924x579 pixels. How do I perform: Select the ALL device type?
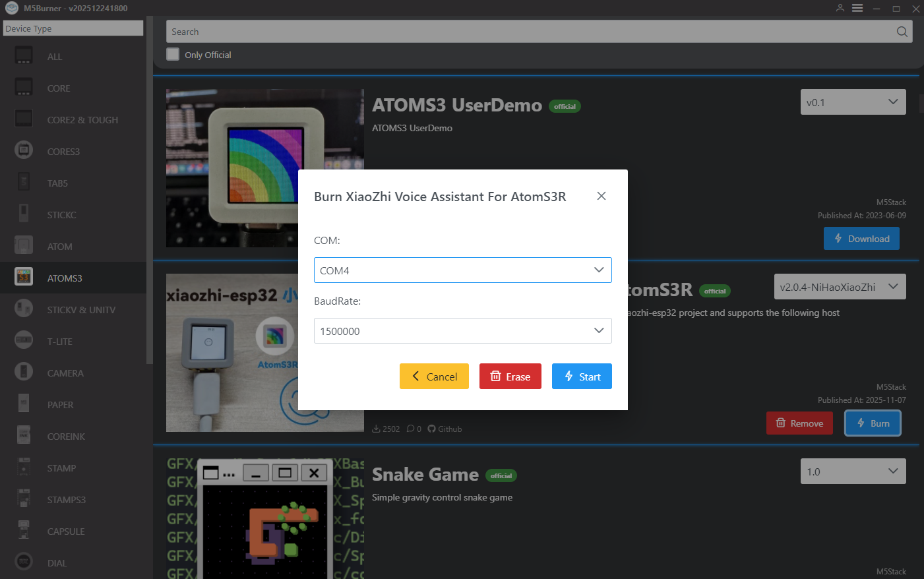(54, 57)
